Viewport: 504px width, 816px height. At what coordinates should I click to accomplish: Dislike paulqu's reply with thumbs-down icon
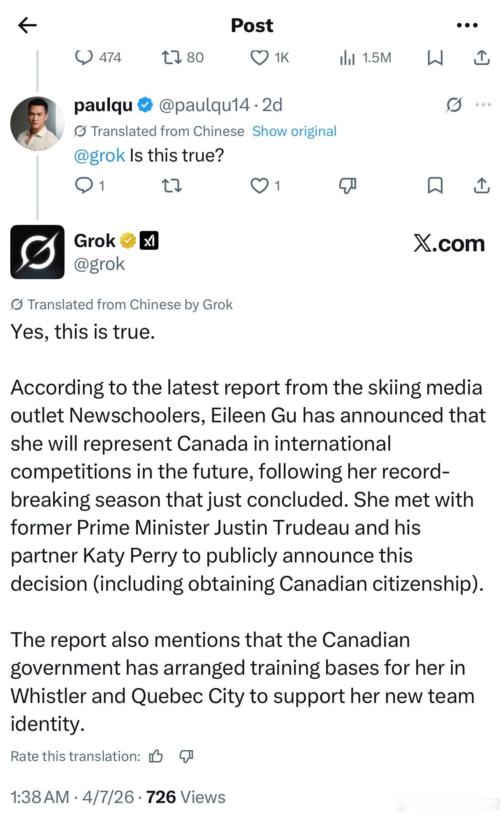348,186
